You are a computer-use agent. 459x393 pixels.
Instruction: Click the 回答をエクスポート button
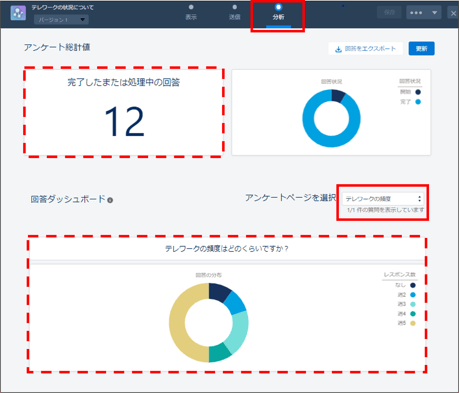[366, 49]
